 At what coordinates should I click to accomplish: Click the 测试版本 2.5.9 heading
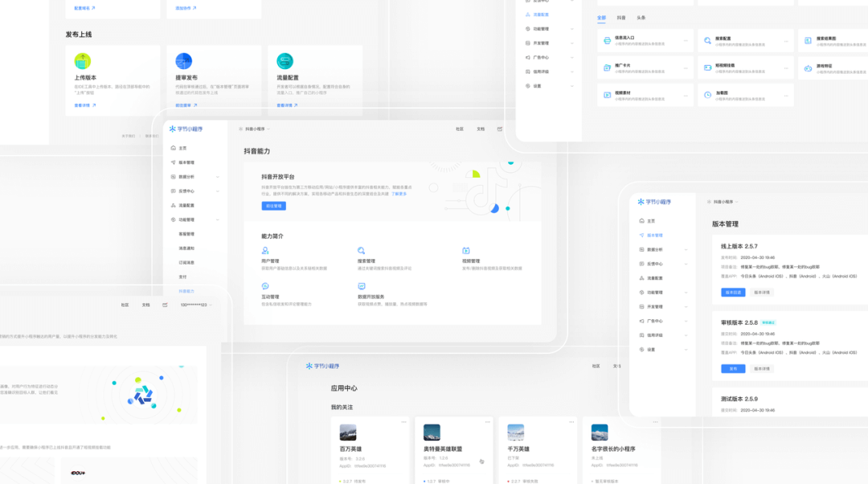pyautogui.click(x=739, y=399)
